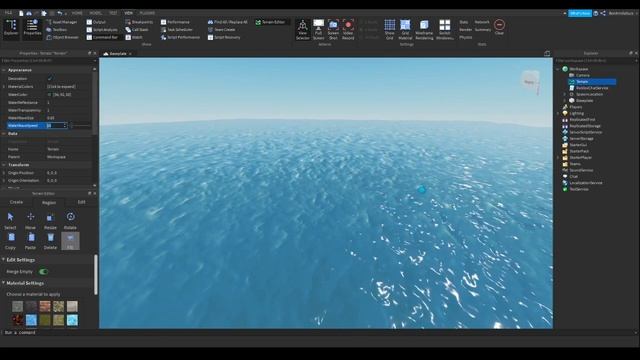Show the Network stats
Viewport: 640px width, 360px height.
coord(482,22)
